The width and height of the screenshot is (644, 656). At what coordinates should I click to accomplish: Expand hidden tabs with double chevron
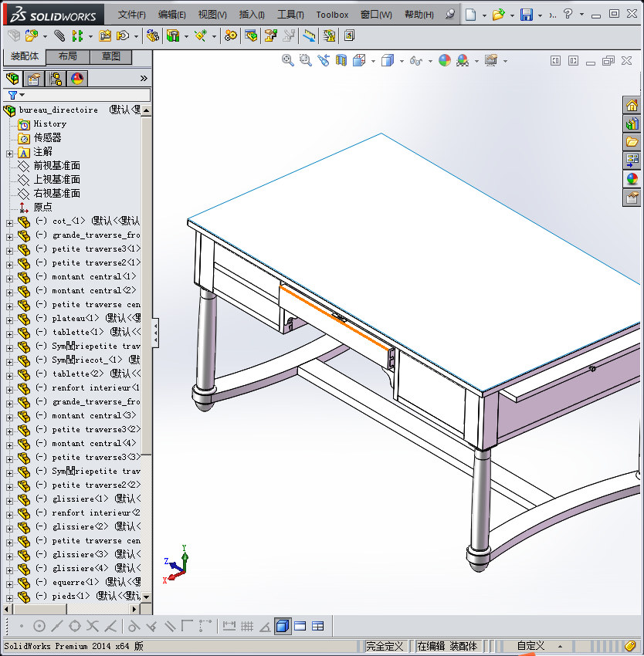click(144, 78)
